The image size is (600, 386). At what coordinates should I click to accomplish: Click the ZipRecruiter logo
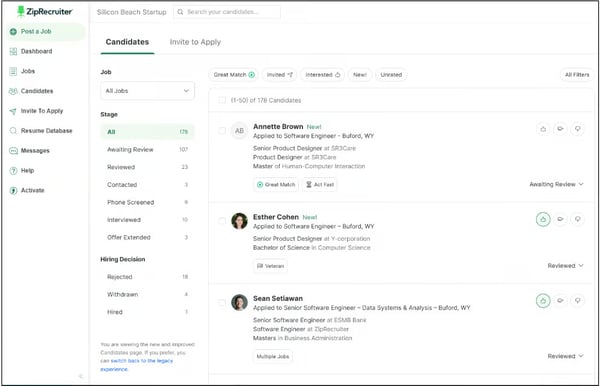point(45,11)
